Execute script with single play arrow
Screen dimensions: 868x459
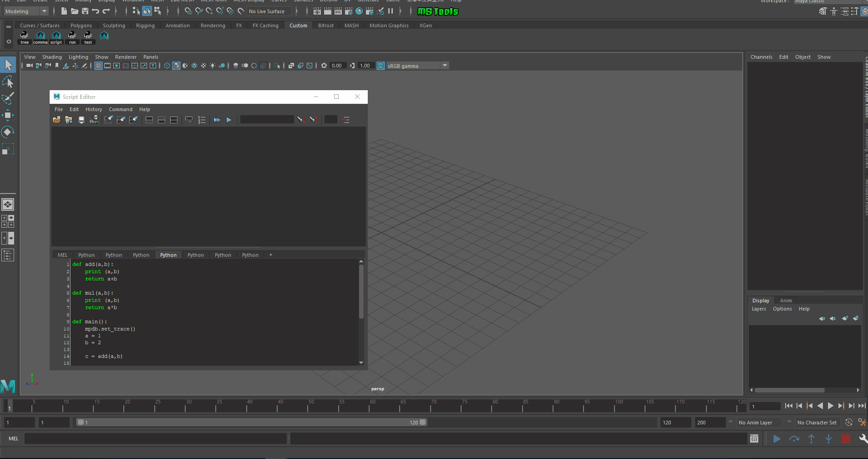229,120
